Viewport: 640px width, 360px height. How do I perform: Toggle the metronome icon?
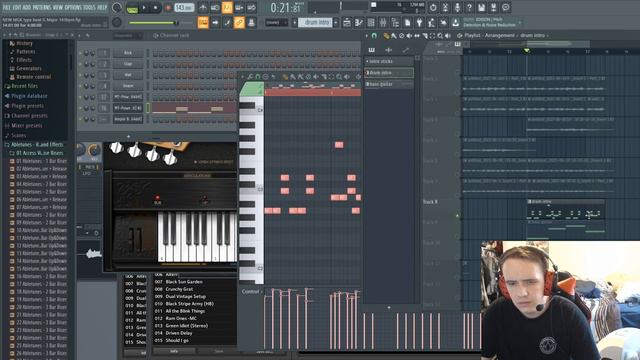[203, 7]
